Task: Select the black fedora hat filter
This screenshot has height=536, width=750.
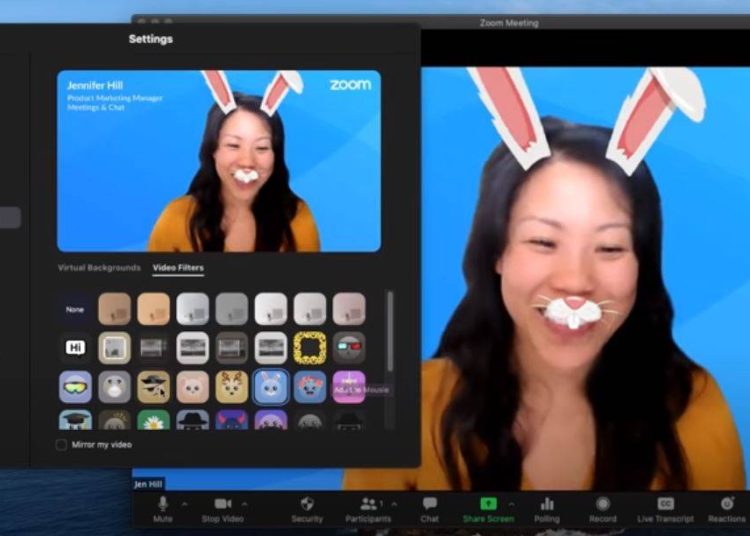Action: 192,419
